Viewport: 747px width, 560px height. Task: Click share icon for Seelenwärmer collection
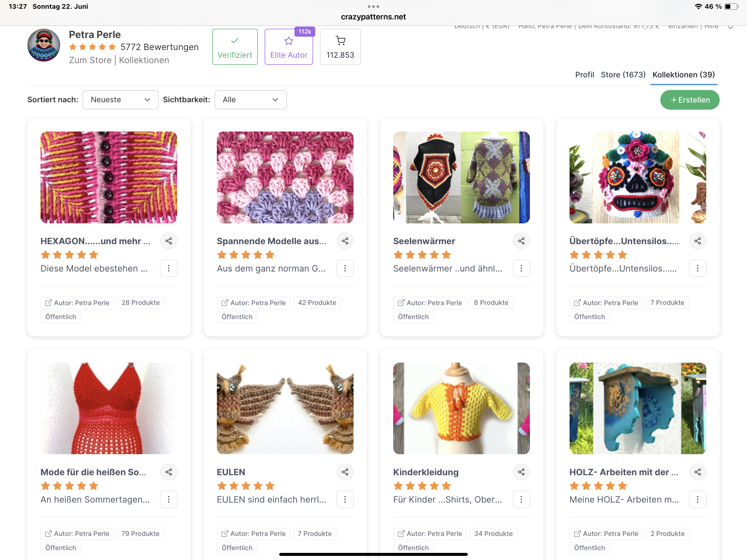point(521,241)
